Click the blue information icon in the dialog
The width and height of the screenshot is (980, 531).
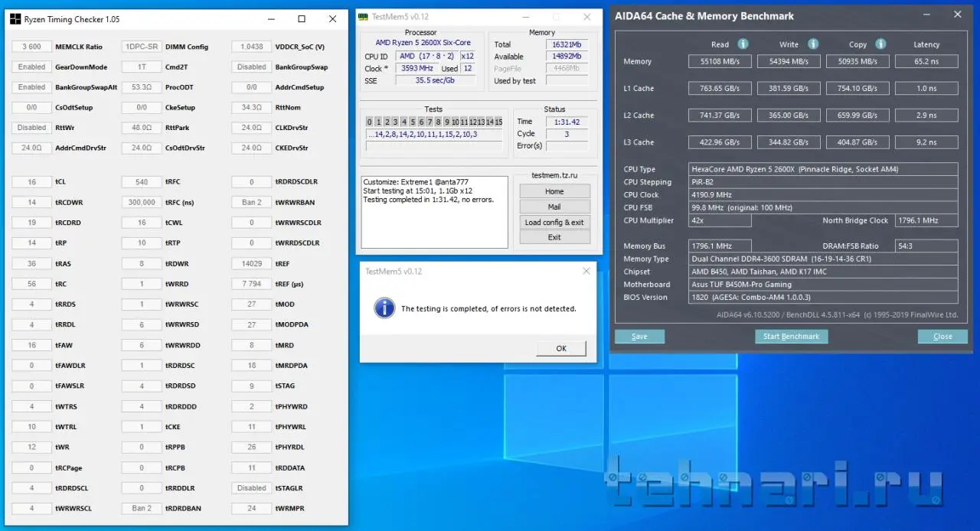[384, 308]
